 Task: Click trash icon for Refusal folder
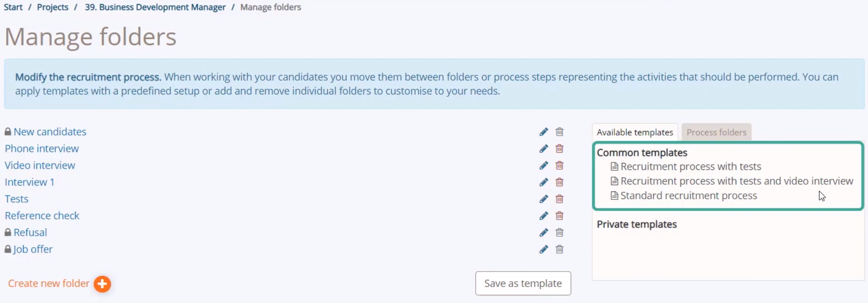tap(559, 232)
